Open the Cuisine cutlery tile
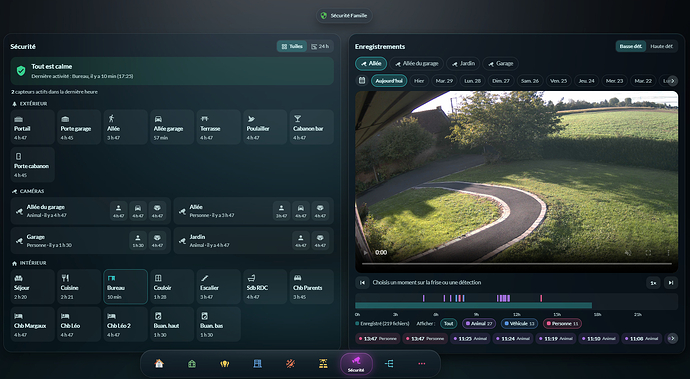The image size is (690, 379). click(79, 287)
